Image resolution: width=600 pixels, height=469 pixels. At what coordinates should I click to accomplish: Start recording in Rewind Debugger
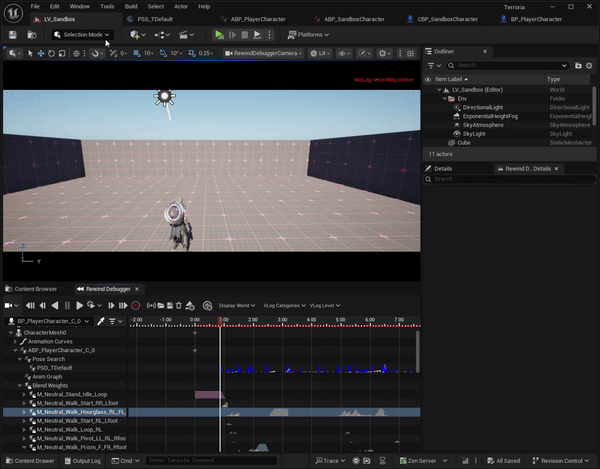point(135,305)
